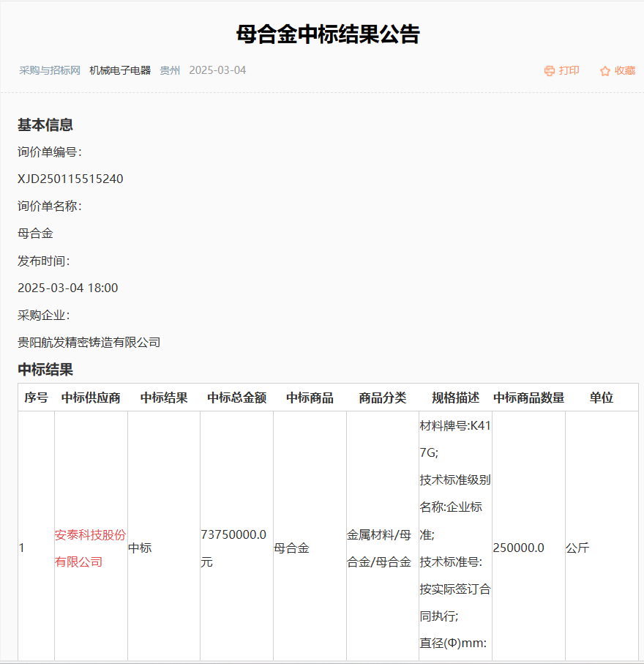The image size is (644, 664).
Task: Click the 中标商品 column header
Action: pyautogui.click(x=310, y=398)
